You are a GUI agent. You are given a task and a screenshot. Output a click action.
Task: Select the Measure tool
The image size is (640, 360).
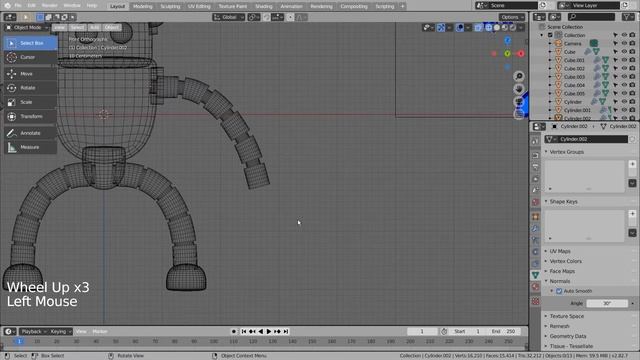31,147
